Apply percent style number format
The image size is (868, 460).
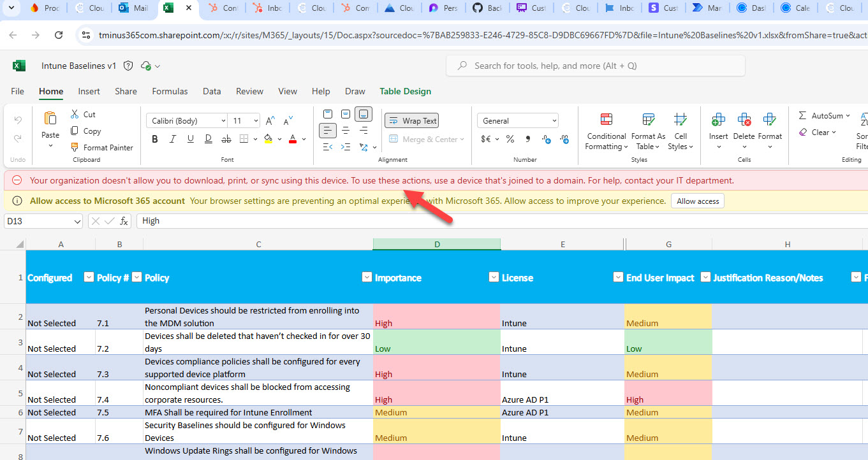tap(510, 139)
